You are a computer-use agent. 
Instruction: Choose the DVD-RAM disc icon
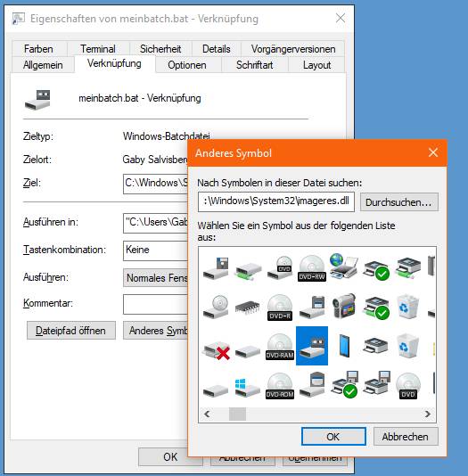[280, 347]
